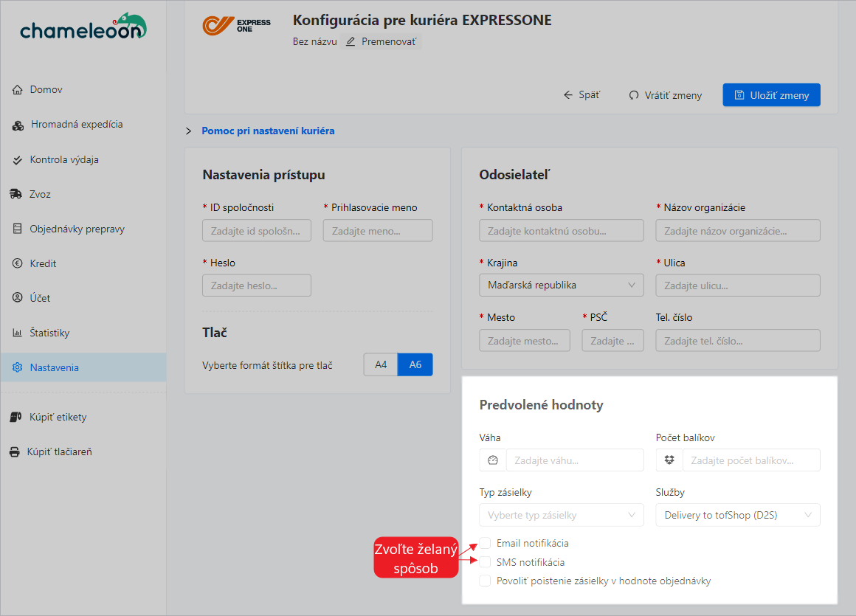Tick the SMS notifikácia checkbox

point(485,562)
